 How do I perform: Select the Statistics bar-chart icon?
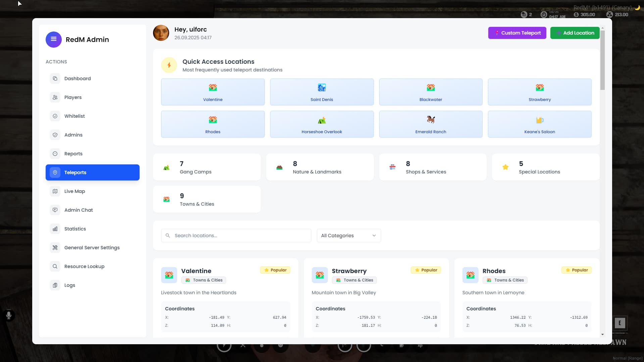(x=55, y=229)
